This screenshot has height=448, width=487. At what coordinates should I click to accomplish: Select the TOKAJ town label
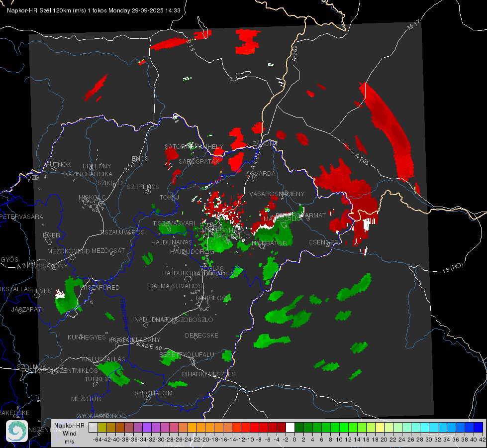tap(169, 198)
